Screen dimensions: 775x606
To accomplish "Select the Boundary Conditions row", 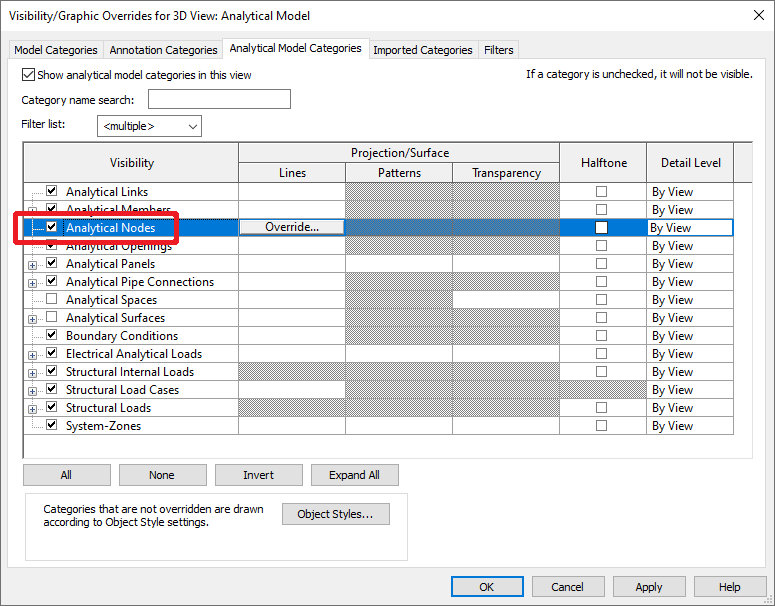I will pos(122,336).
